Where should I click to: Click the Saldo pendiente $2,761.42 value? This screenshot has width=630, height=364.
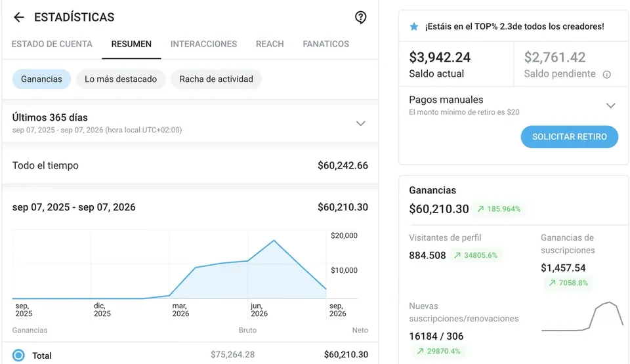[x=555, y=58]
